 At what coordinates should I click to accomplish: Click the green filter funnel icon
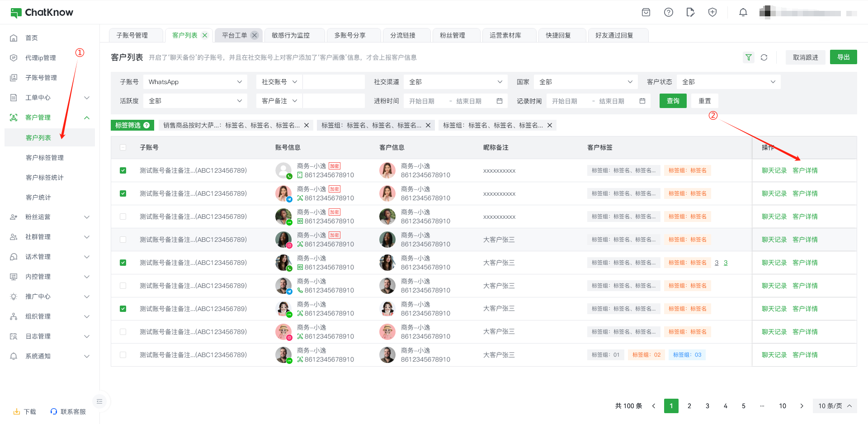point(749,57)
